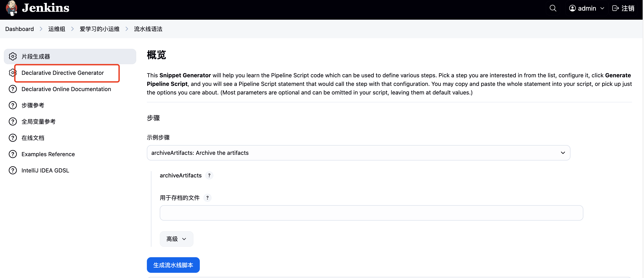The width and height of the screenshot is (644, 278).
Task: Open the archiveArtifacts sample step dropdown
Action: pyautogui.click(x=358, y=153)
